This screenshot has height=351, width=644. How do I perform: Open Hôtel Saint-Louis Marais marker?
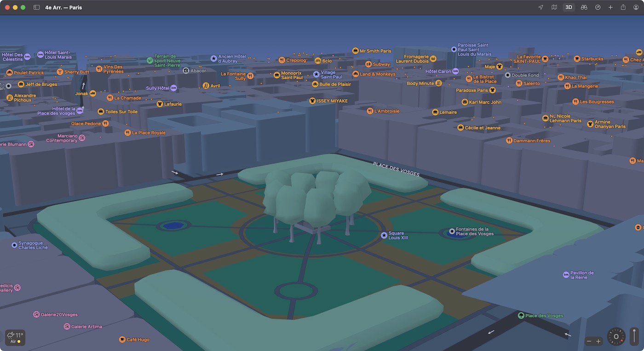coord(40,54)
